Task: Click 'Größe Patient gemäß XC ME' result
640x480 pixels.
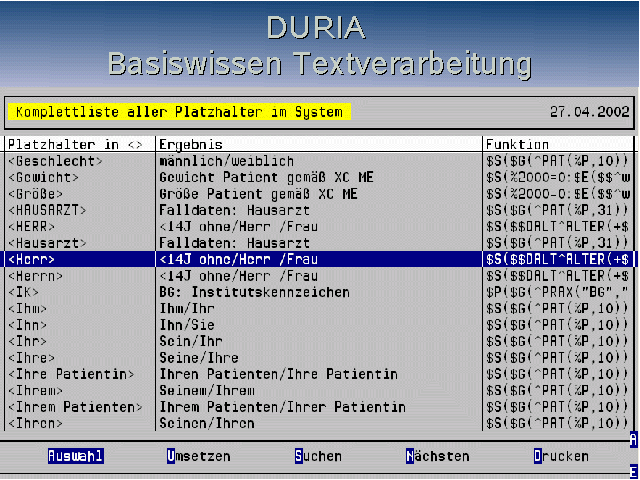Action: 258,194
